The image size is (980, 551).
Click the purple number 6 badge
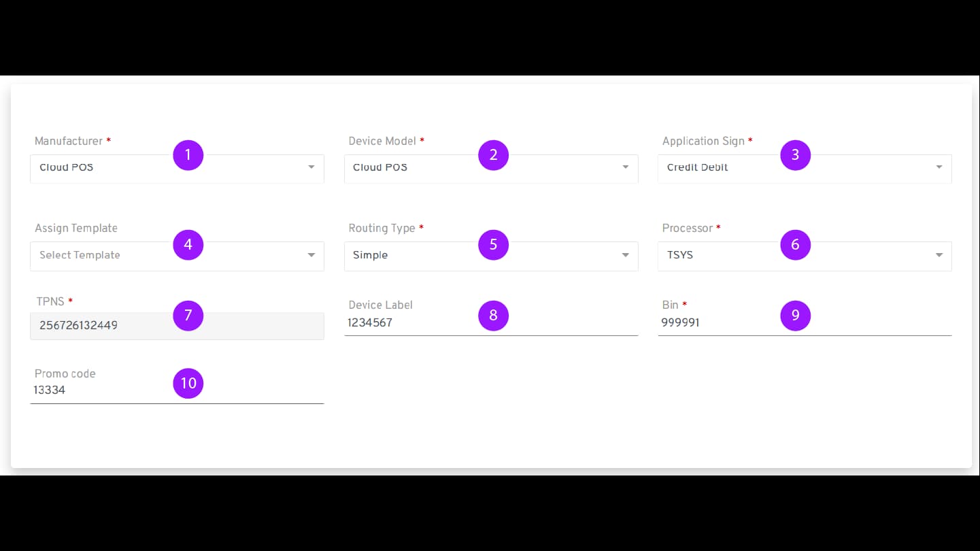(795, 245)
